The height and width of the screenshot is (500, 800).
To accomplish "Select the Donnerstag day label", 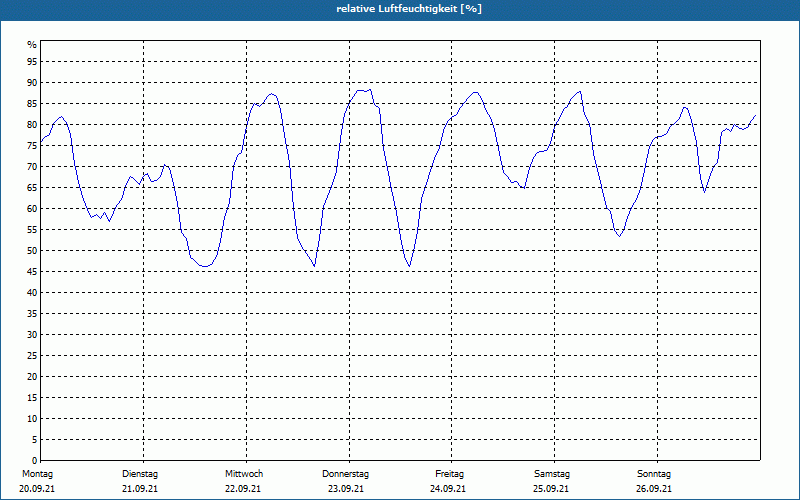I will pos(345,474).
